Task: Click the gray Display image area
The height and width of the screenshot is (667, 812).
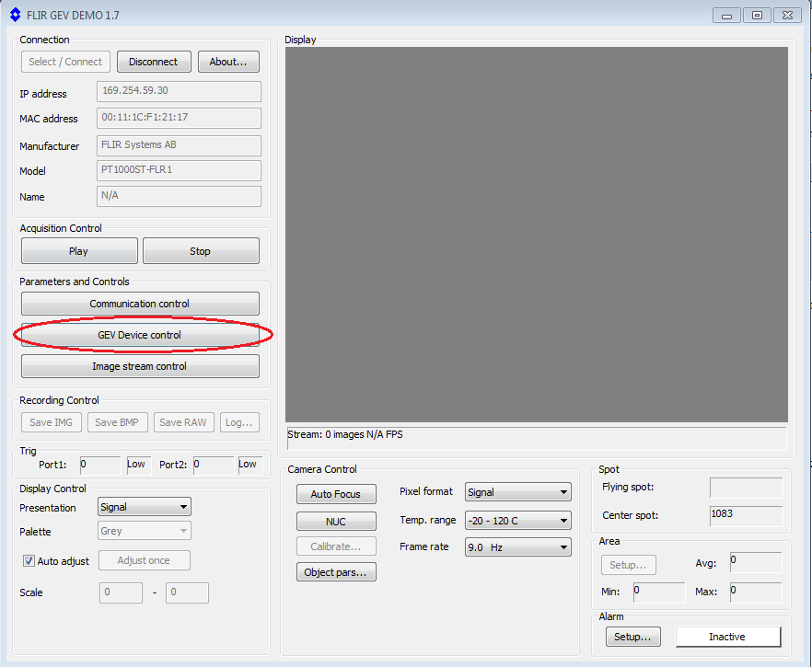Action: [537, 235]
